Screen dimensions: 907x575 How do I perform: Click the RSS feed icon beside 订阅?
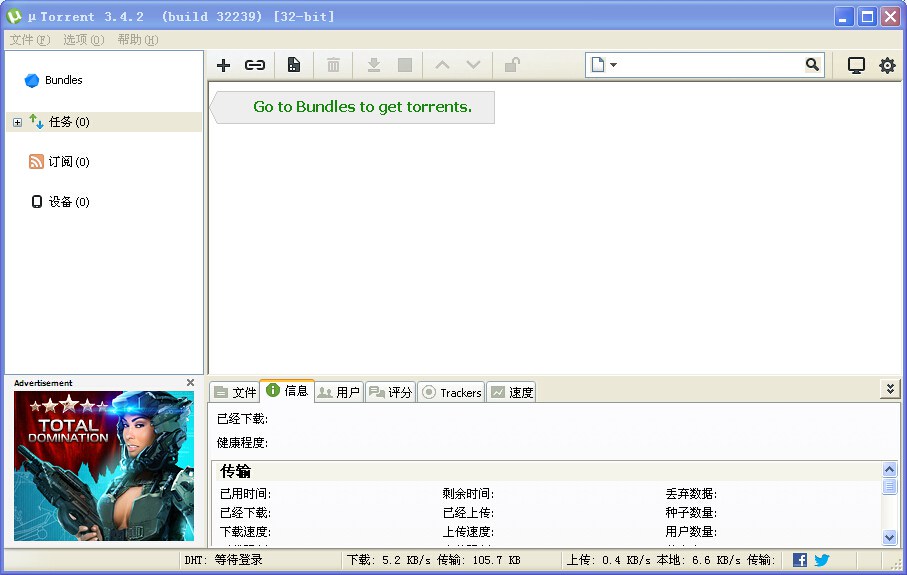36,161
